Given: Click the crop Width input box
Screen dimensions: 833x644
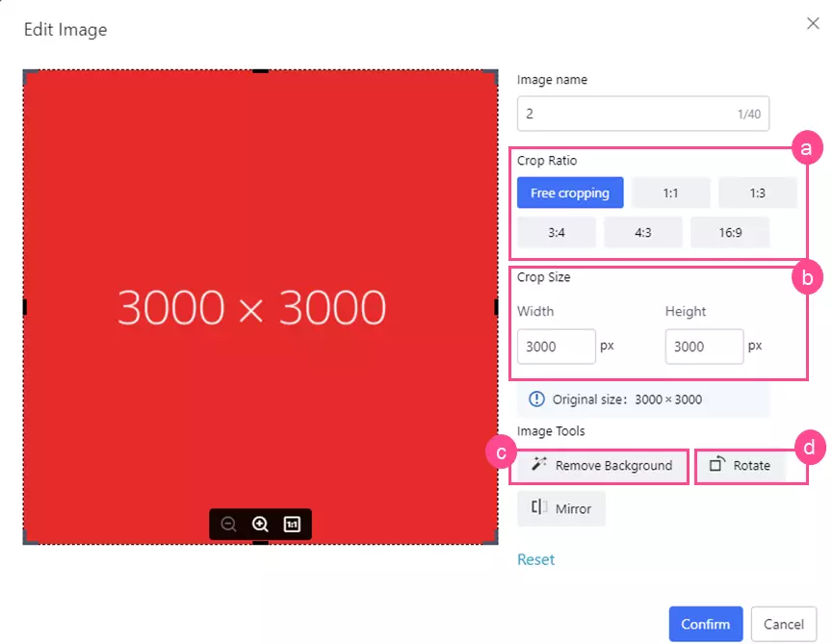Looking at the screenshot, I should point(556,347).
